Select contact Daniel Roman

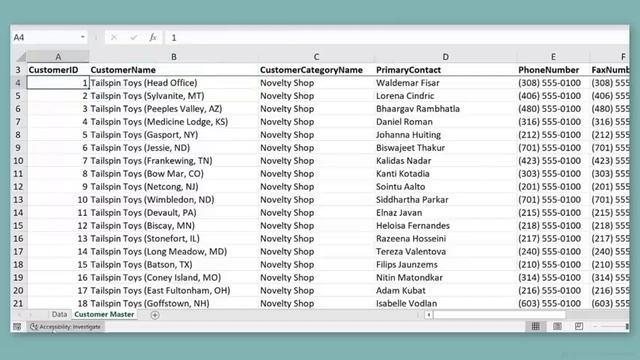pos(445,122)
